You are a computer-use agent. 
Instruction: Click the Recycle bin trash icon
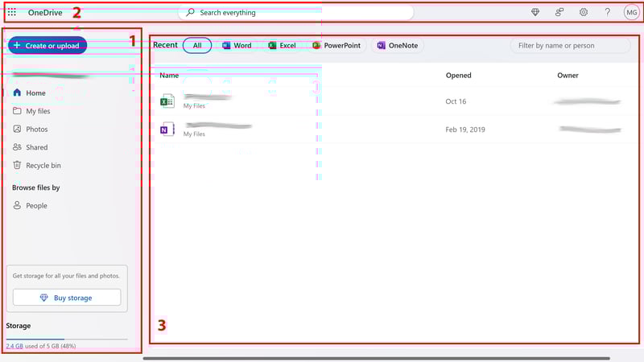tap(17, 165)
